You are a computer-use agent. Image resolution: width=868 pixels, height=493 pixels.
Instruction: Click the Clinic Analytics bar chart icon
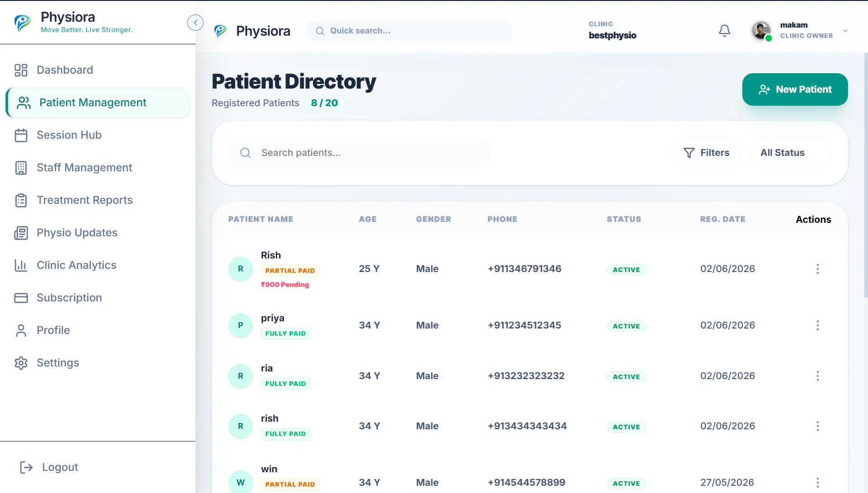point(21,265)
